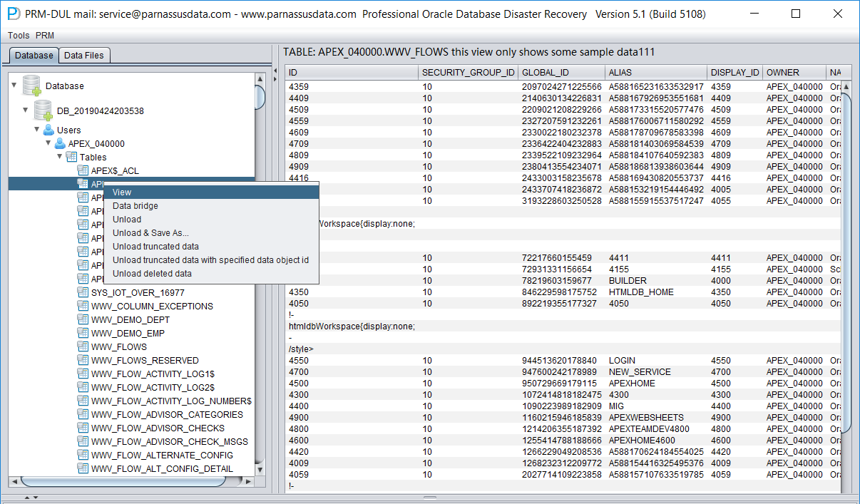Click the WWV_FLOW_ADVISOR_CATEGORIES table icon
This screenshot has height=504, width=860.
83,414
